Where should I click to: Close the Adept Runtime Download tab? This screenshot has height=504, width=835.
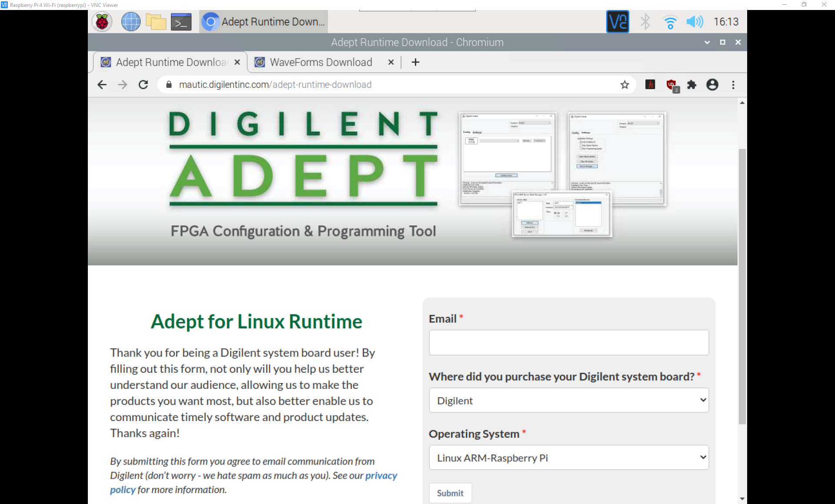coord(237,62)
